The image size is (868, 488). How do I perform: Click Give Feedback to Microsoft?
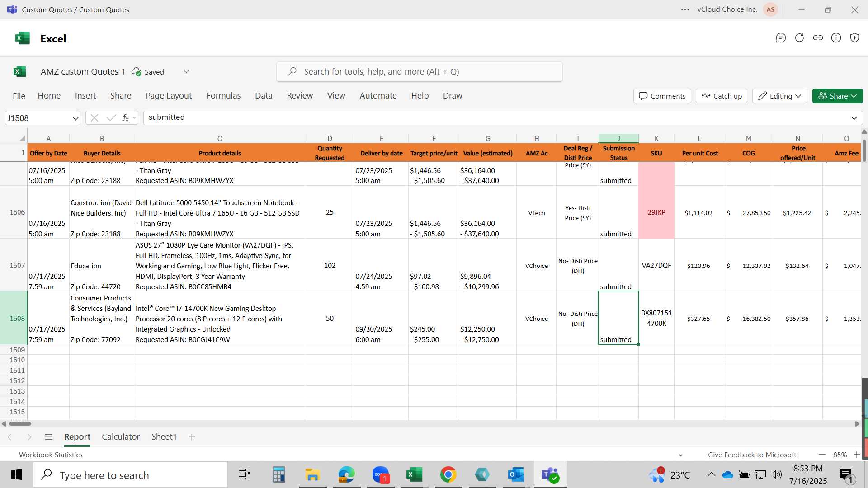pyautogui.click(x=752, y=455)
